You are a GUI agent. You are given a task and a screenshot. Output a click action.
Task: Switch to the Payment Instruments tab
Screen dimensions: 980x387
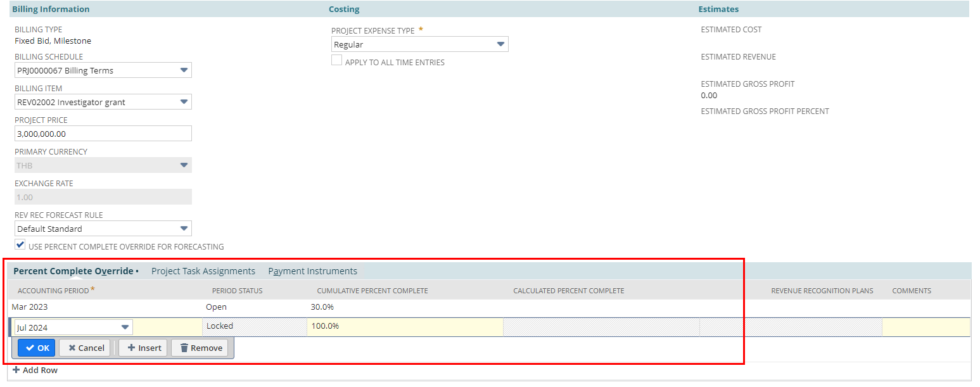312,270
